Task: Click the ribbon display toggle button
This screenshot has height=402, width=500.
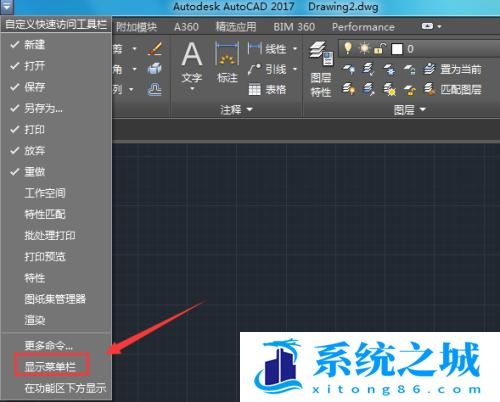Action: click(427, 26)
